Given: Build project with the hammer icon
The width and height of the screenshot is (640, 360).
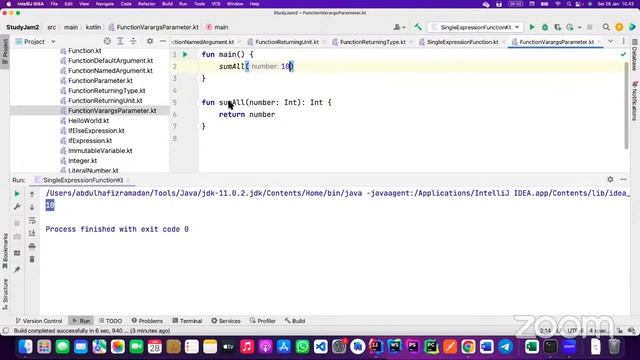Looking at the screenshot, I should click(x=418, y=27).
